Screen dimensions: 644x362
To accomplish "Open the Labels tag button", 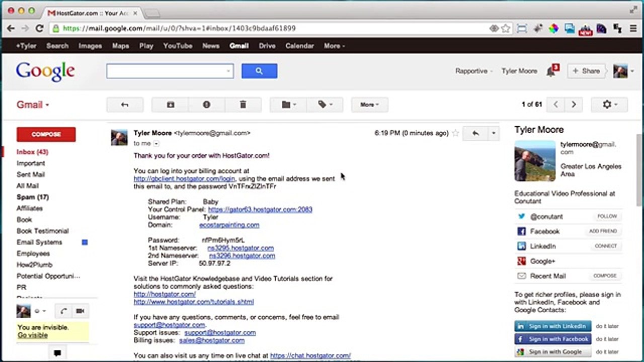I will tap(325, 105).
